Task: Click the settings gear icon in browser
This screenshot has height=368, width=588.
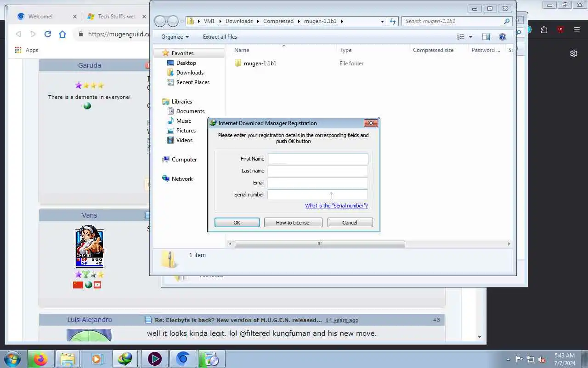Action: pos(574,53)
